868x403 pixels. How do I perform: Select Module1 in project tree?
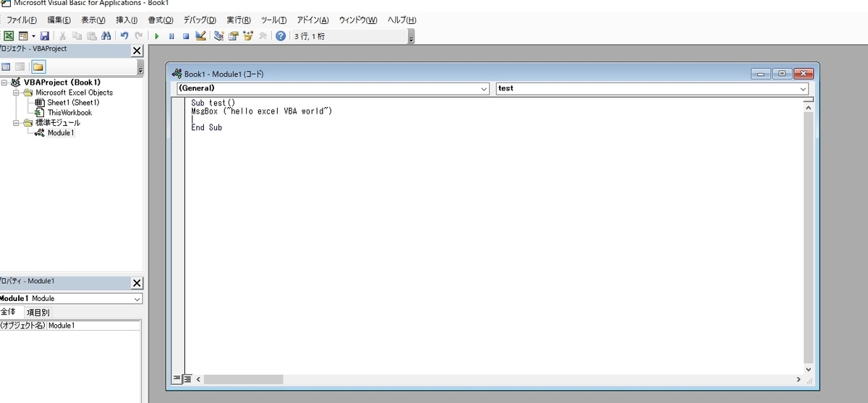(x=61, y=133)
